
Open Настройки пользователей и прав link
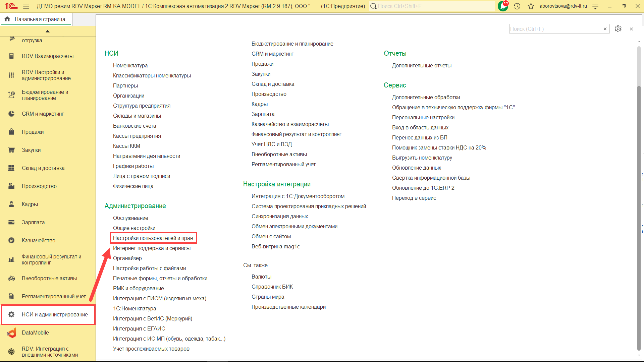pos(153,238)
